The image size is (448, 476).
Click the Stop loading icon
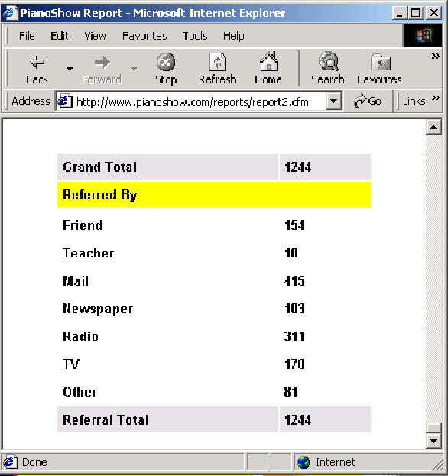pos(166,62)
